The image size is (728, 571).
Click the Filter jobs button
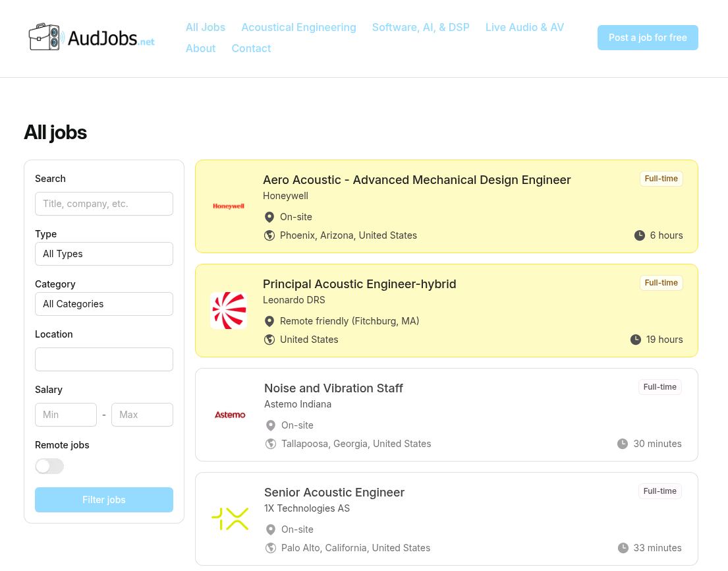click(104, 500)
